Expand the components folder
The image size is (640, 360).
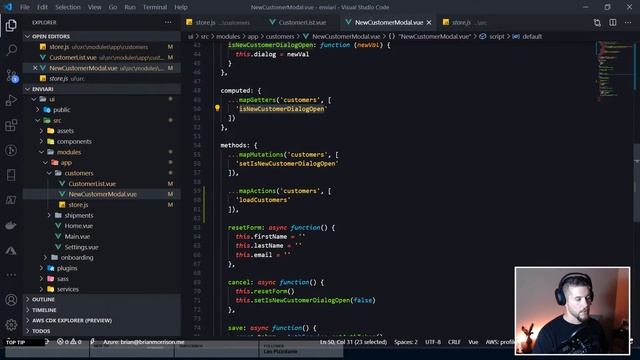coord(41,142)
